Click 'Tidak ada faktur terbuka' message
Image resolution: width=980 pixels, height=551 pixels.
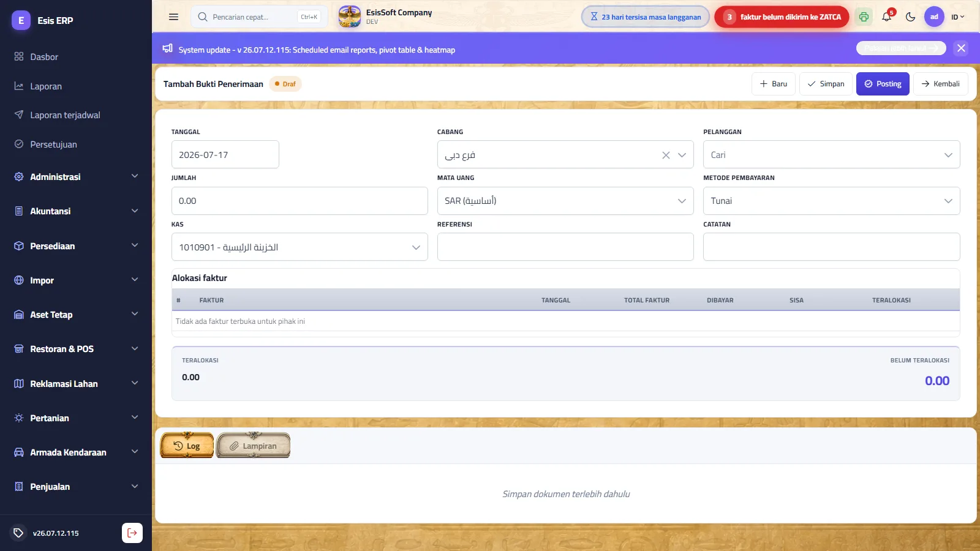pos(240,321)
